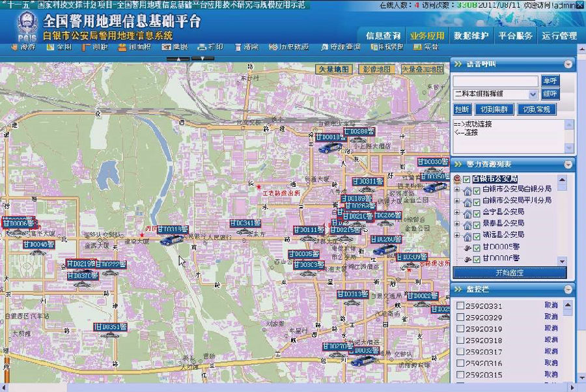Click the 打印 print tool
This screenshot has width=586, height=392.
(x=210, y=47)
